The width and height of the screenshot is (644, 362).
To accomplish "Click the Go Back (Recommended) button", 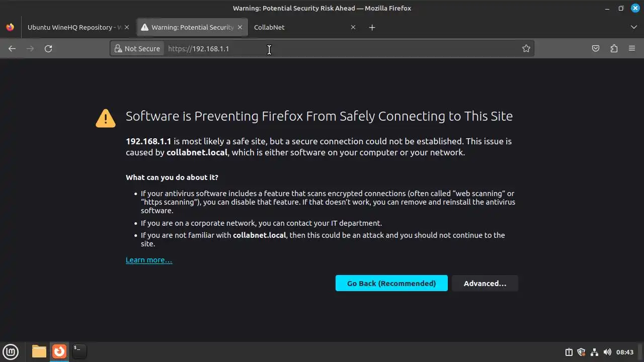I will pos(391,284).
